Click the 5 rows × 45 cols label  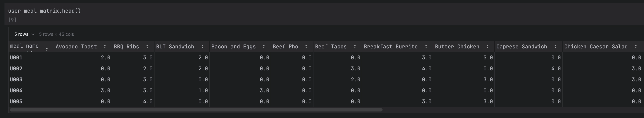pyautogui.click(x=57, y=34)
